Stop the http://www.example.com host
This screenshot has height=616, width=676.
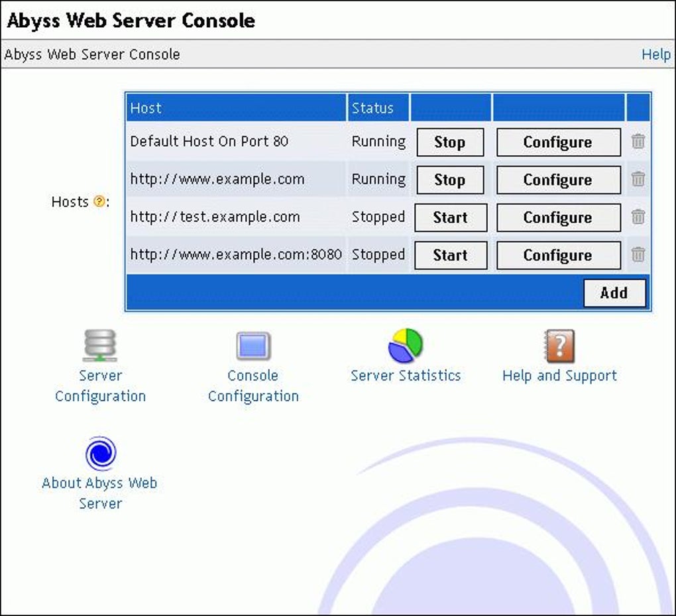click(449, 180)
